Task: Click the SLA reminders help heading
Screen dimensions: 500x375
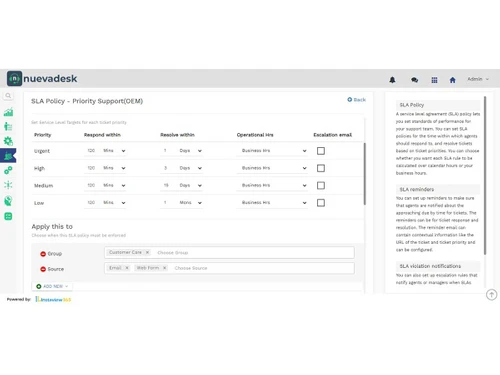Action: [x=417, y=189]
